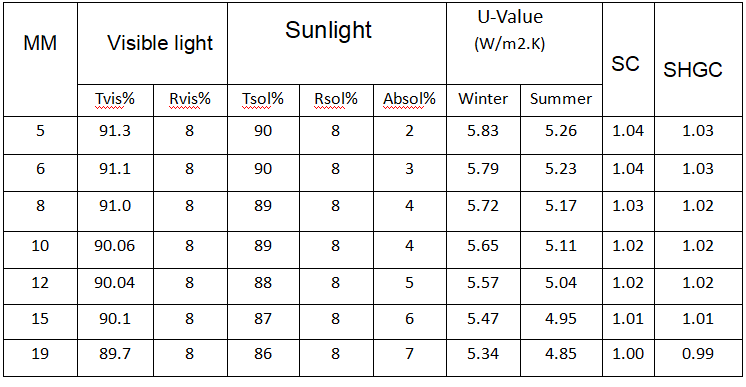The width and height of the screenshot is (746, 387).
Task: Select the 1.00 SC value cell
Action: click(x=628, y=358)
